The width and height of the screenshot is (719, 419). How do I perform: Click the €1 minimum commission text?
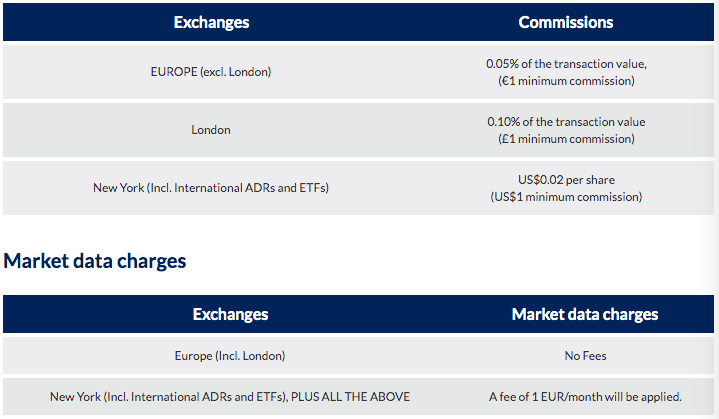566,81
